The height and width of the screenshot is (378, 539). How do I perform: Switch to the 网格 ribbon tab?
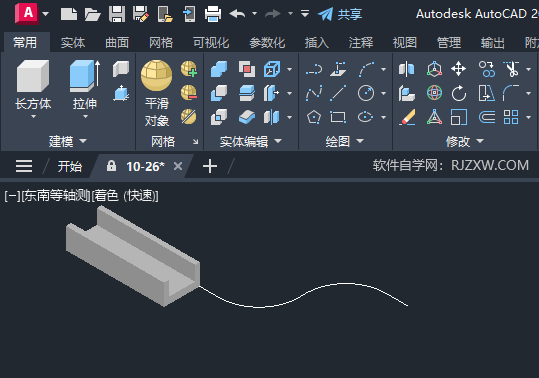(x=161, y=43)
